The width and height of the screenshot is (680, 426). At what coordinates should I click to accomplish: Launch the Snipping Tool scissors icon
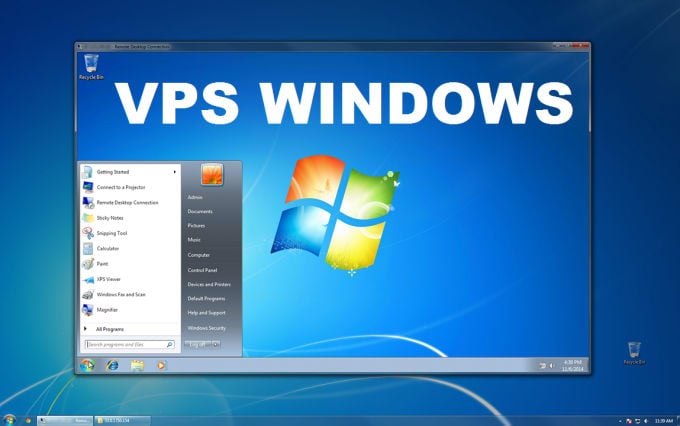coord(88,233)
